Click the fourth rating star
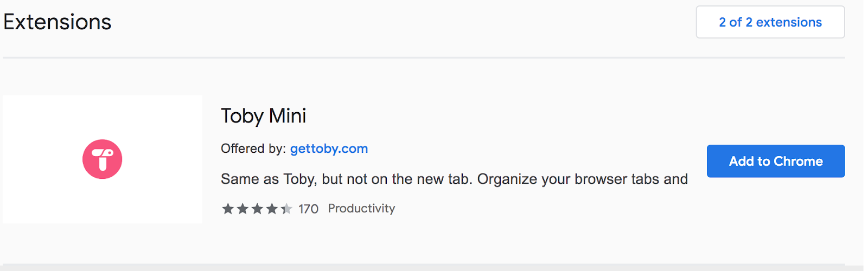Viewport: 868px width, 271px height. [x=272, y=209]
